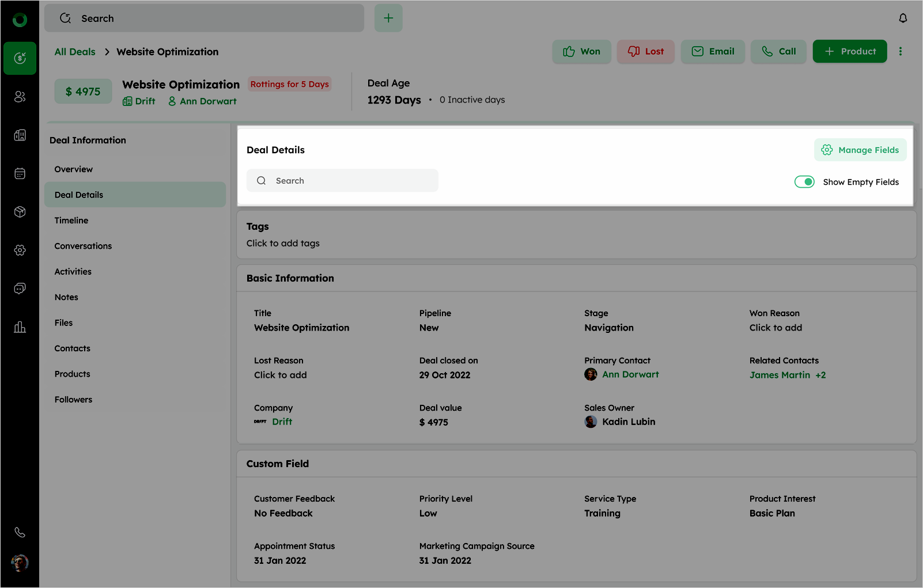Switch to the Conversations section
Image resolution: width=923 pixels, height=588 pixels.
(83, 246)
